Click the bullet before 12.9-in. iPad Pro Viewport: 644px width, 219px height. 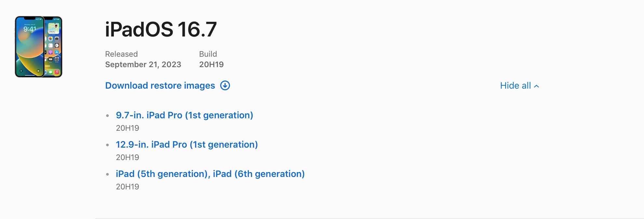(107, 145)
